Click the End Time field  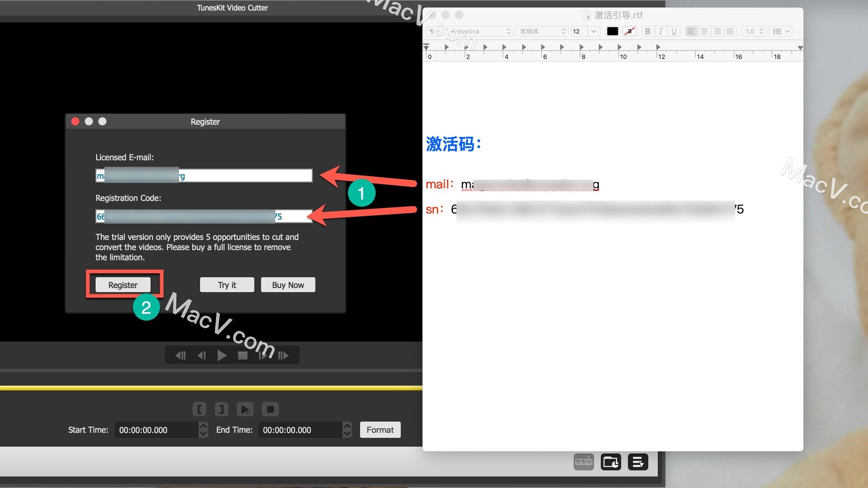click(300, 430)
